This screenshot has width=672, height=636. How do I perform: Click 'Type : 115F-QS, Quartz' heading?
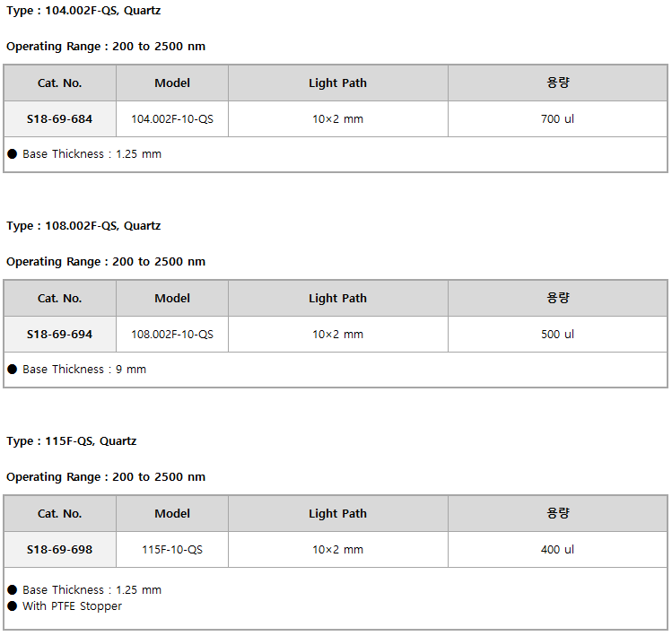pyautogui.click(x=72, y=441)
